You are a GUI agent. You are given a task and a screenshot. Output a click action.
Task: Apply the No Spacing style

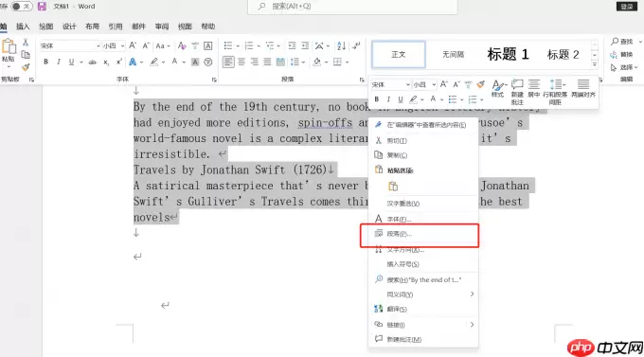453,54
